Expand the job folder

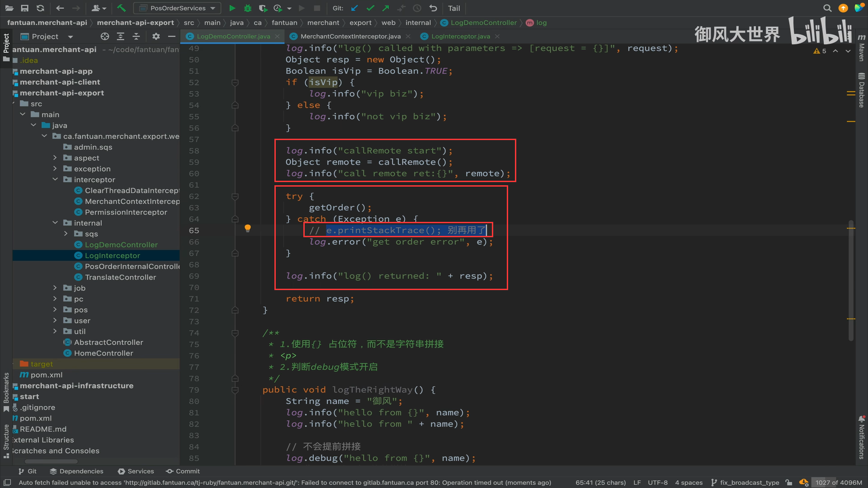click(55, 288)
